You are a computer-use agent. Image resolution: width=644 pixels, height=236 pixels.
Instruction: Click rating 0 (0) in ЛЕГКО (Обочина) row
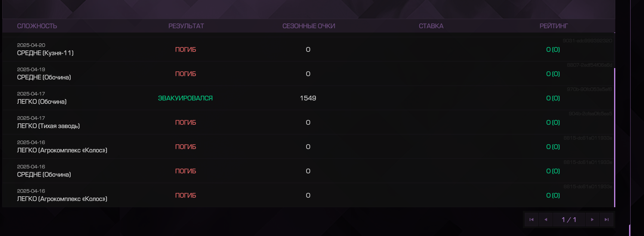(x=553, y=98)
